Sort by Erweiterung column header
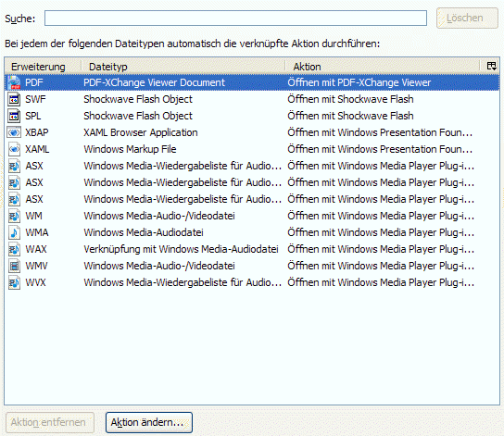This screenshot has width=504, height=436. coord(43,67)
